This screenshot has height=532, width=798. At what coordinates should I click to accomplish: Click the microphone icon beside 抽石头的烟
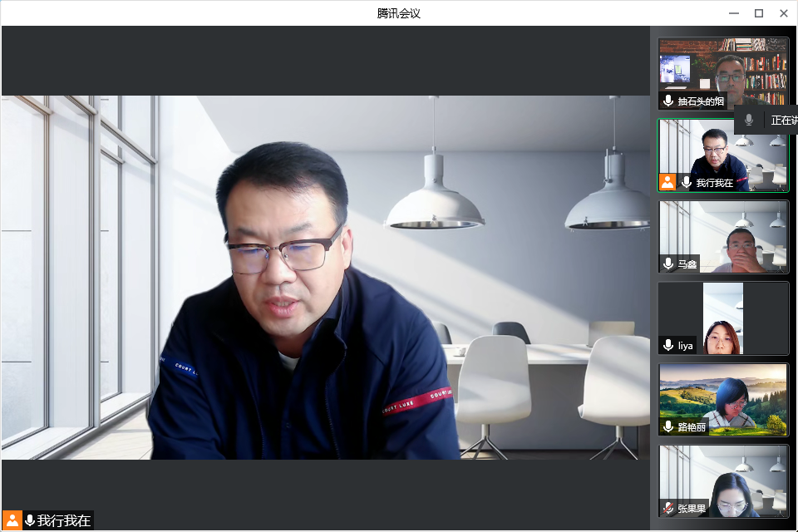pyautogui.click(x=668, y=101)
